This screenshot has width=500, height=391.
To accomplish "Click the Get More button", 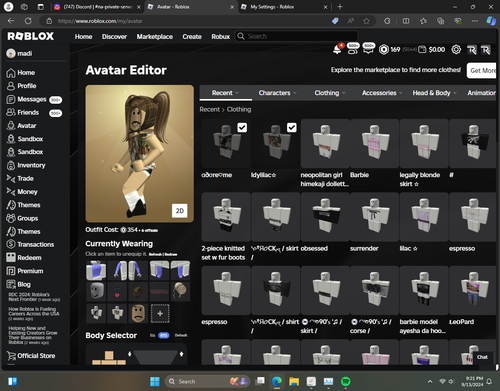I will tap(482, 70).
